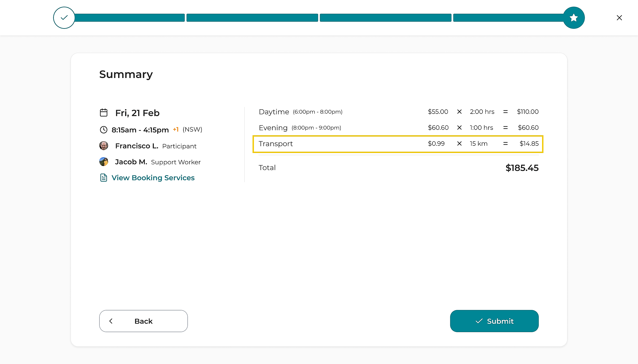Open View Booking Services link

pos(153,178)
